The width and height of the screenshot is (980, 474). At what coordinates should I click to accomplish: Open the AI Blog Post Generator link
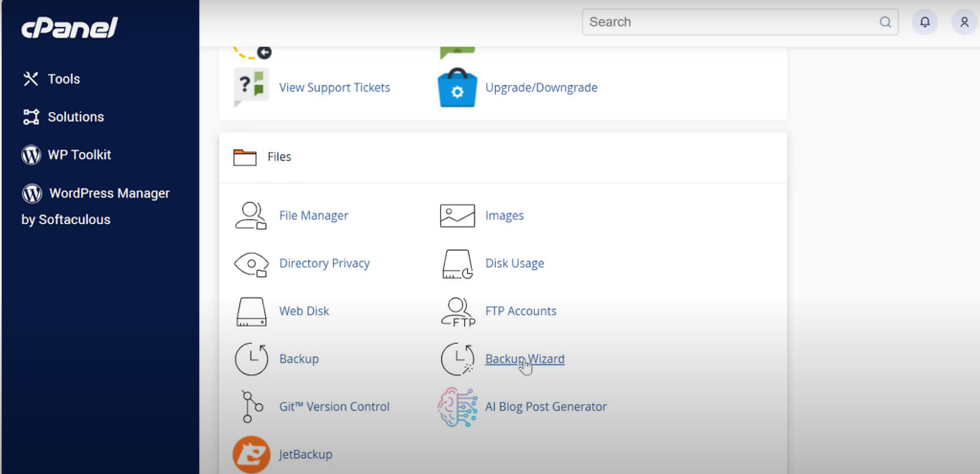pos(546,406)
